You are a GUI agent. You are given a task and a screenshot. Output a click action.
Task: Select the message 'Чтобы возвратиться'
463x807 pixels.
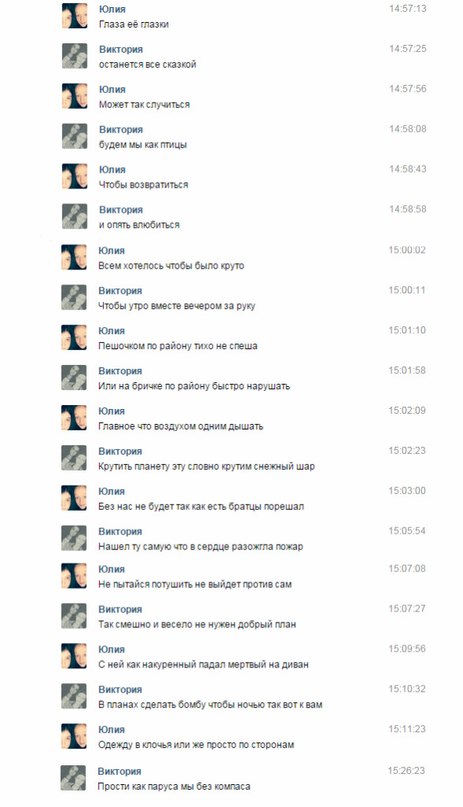tap(144, 185)
